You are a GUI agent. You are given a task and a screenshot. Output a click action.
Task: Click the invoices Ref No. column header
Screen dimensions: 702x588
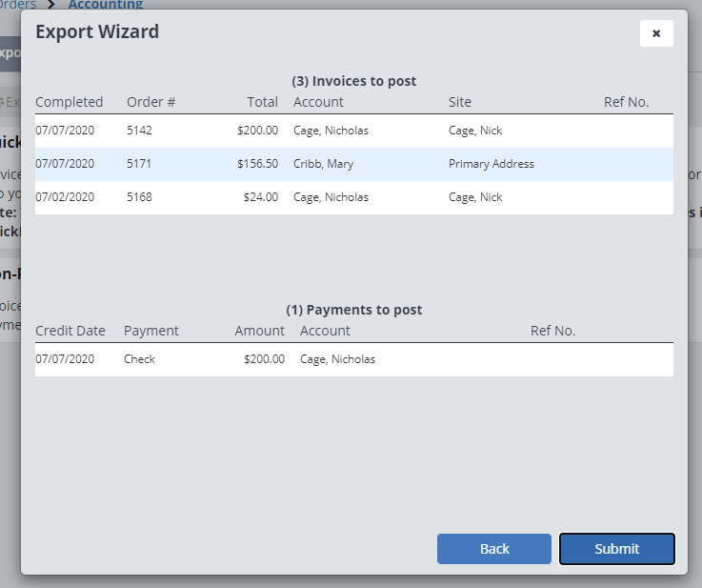point(626,102)
